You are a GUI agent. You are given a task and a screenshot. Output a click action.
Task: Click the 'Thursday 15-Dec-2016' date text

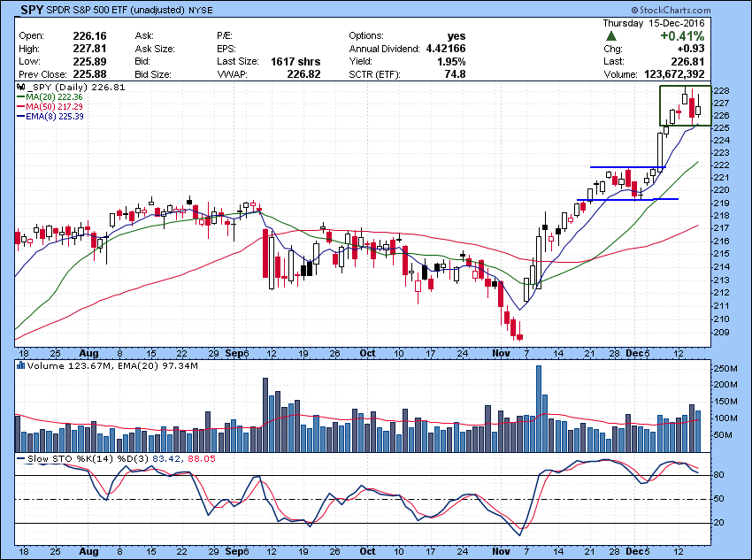point(654,23)
